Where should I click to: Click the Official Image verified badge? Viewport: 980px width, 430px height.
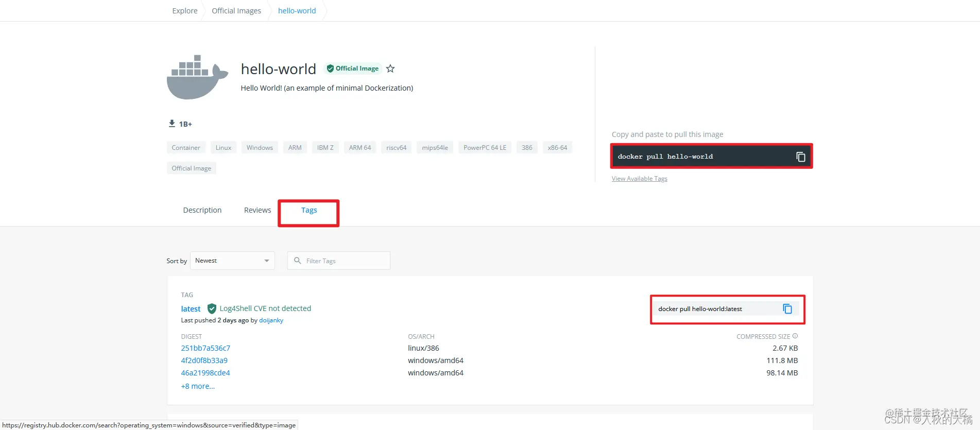[x=353, y=68]
